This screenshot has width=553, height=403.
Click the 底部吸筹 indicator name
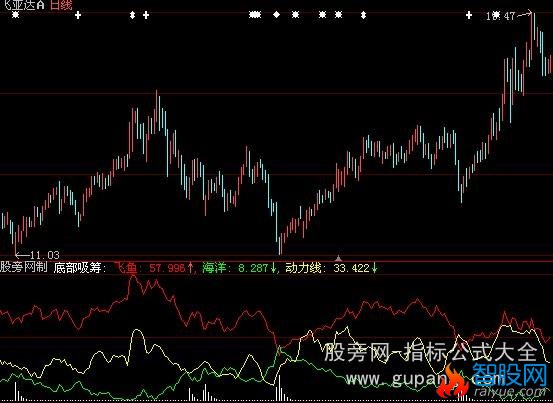tap(78, 268)
